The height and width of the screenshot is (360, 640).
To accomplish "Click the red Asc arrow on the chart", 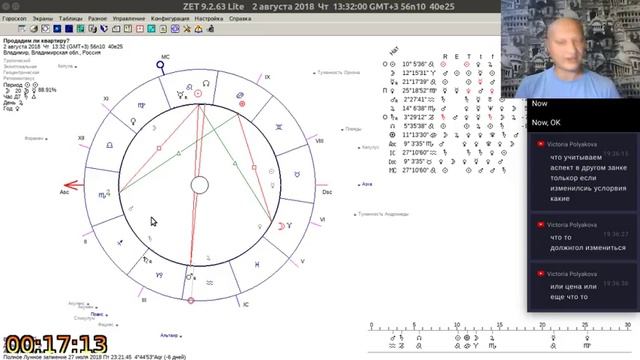I will (74, 185).
